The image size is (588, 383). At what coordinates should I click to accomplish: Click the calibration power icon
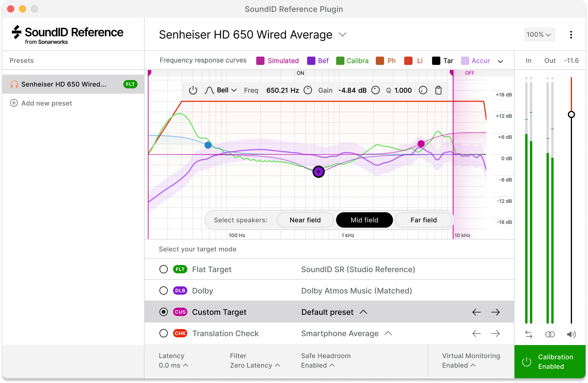527,362
